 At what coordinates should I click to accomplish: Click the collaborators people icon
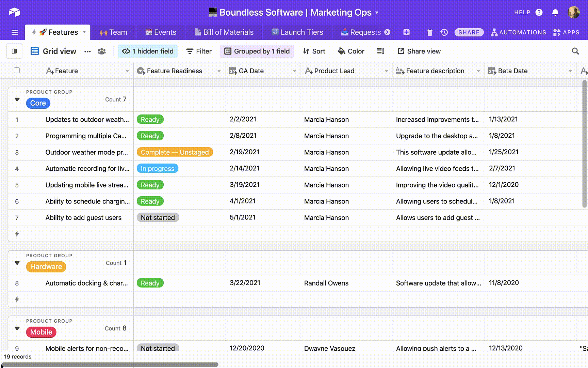coord(102,51)
